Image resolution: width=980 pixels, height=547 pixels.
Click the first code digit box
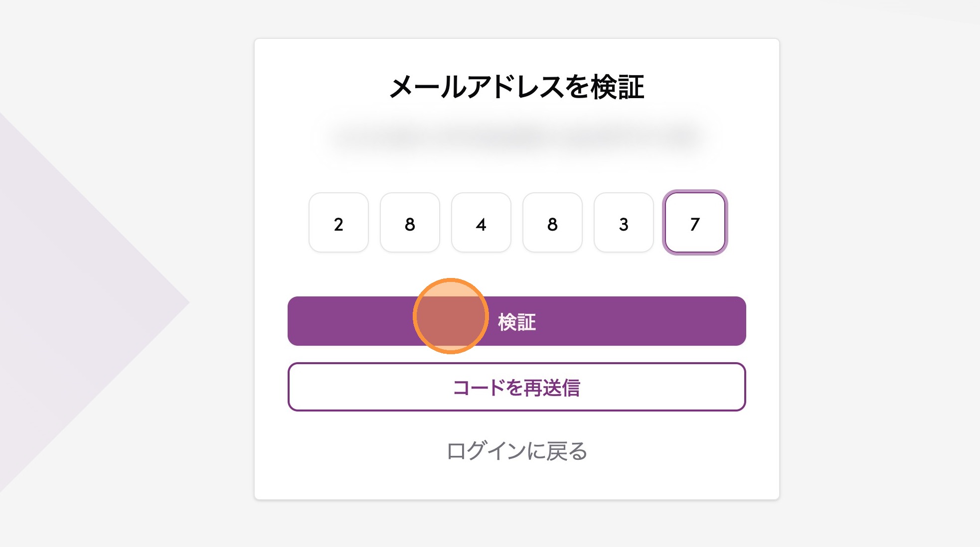point(338,223)
